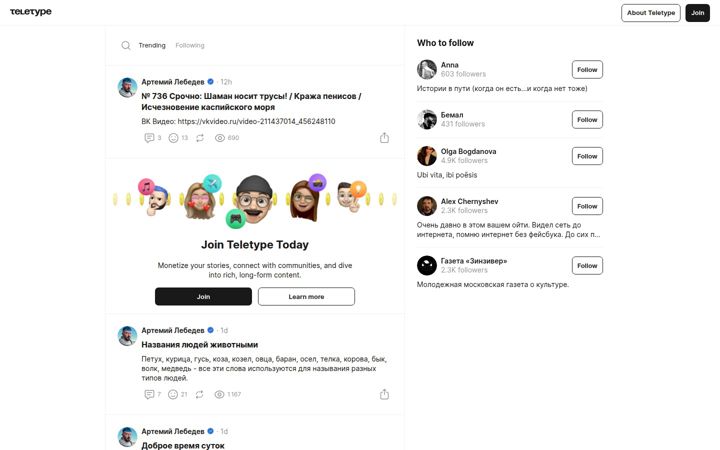Follow Anna
720x450 pixels.
coord(587,70)
